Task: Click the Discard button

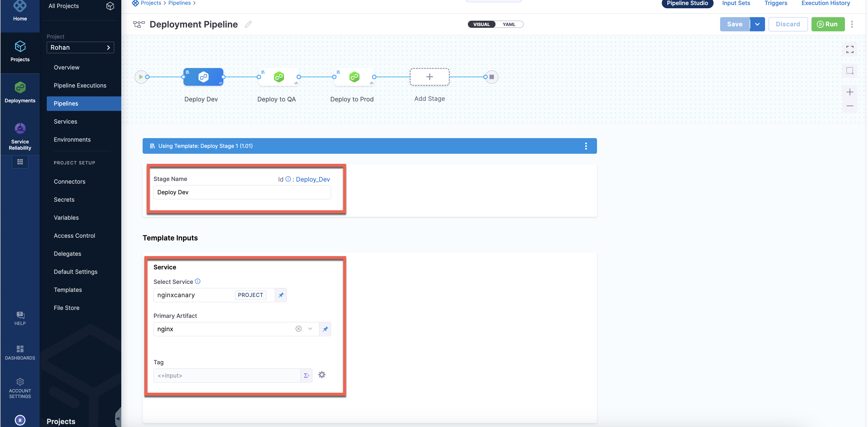Action: point(788,24)
